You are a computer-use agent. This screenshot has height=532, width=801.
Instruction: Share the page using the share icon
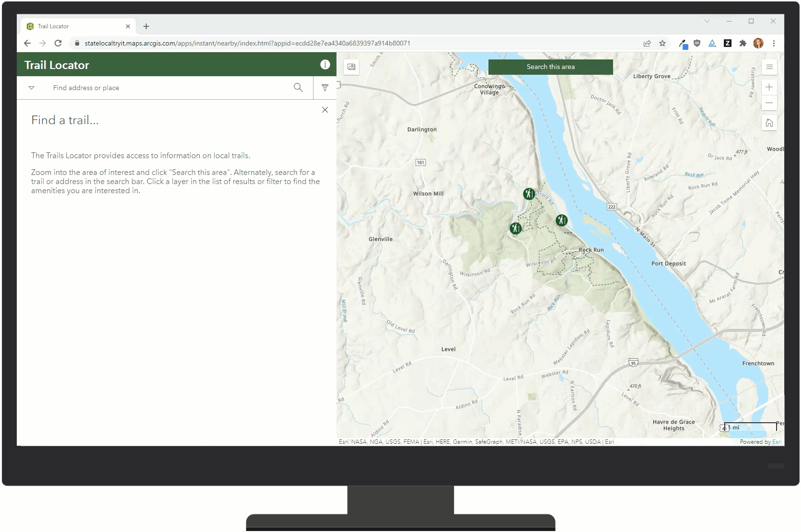[647, 43]
